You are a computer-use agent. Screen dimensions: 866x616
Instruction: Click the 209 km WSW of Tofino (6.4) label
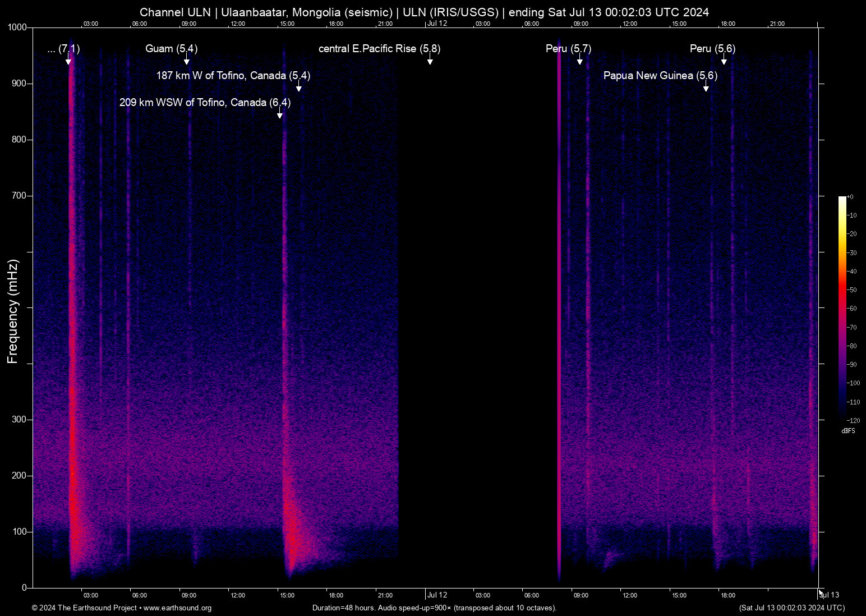[x=205, y=103]
